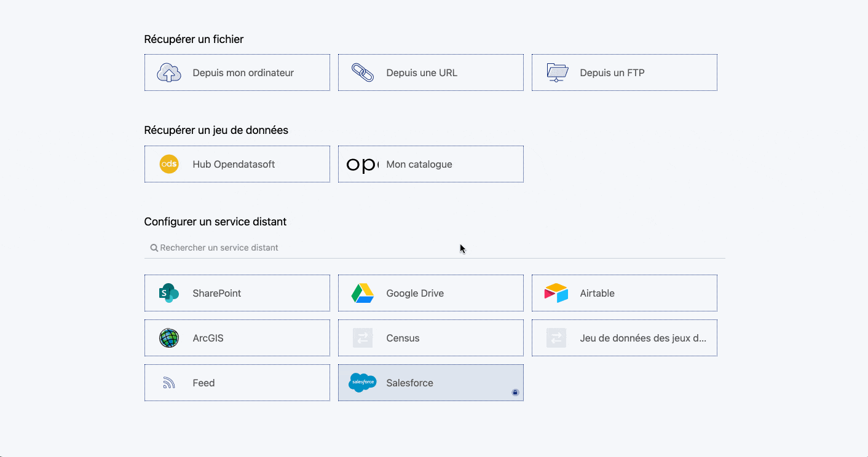Select "Depuis une URL" source
The height and width of the screenshot is (457, 868).
(x=422, y=72)
